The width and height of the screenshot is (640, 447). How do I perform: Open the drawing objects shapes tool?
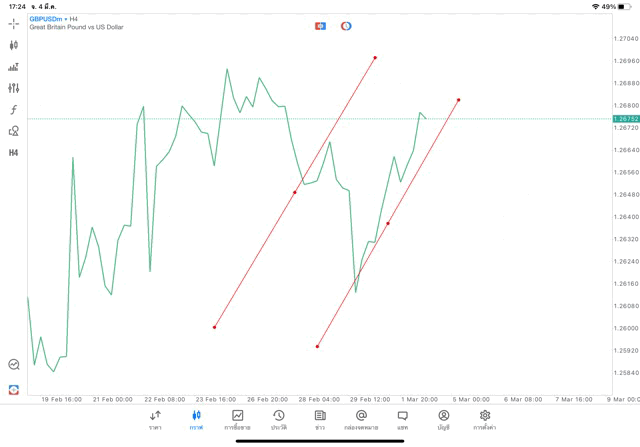(x=14, y=131)
